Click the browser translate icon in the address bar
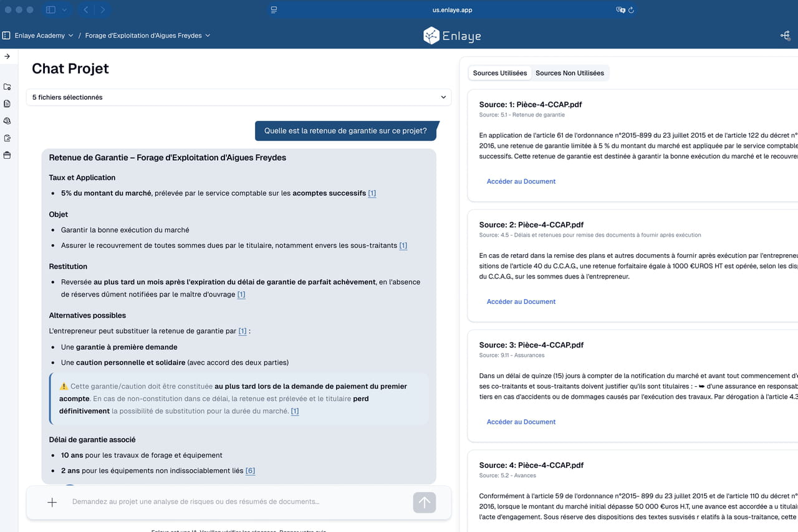Screen dimensions: 798x532 620,10
